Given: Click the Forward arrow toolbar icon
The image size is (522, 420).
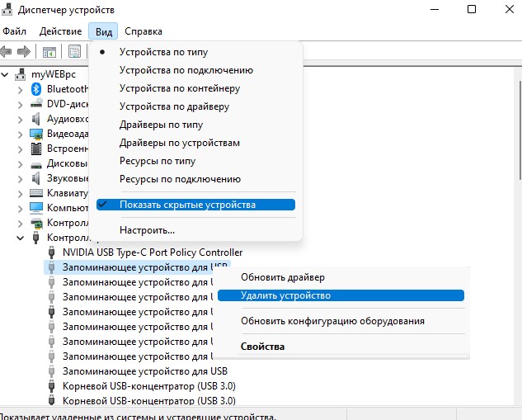Looking at the screenshot, I should [24, 52].
